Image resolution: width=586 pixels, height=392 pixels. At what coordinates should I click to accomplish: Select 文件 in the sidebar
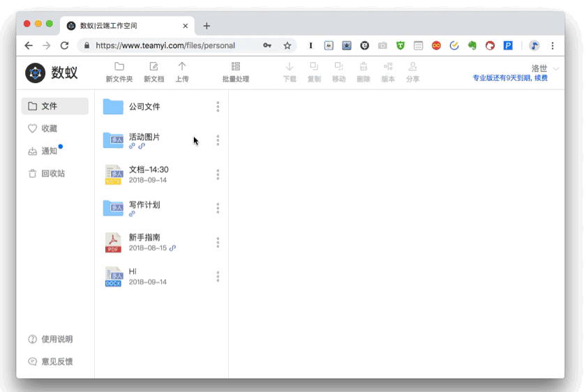tap(55, 106)
